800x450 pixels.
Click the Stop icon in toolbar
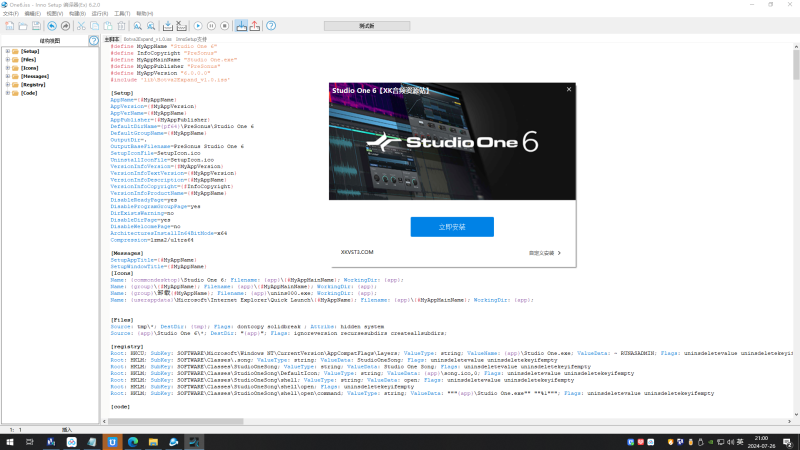point(224,26)
